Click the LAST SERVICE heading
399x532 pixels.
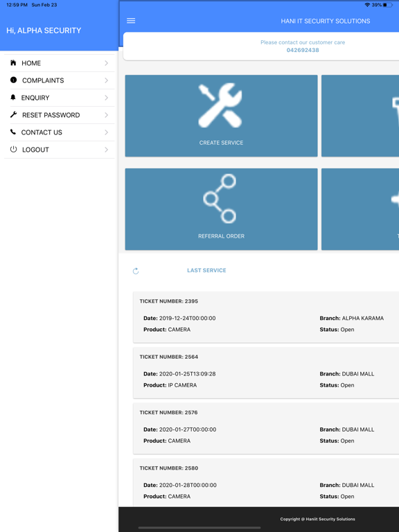206,270
